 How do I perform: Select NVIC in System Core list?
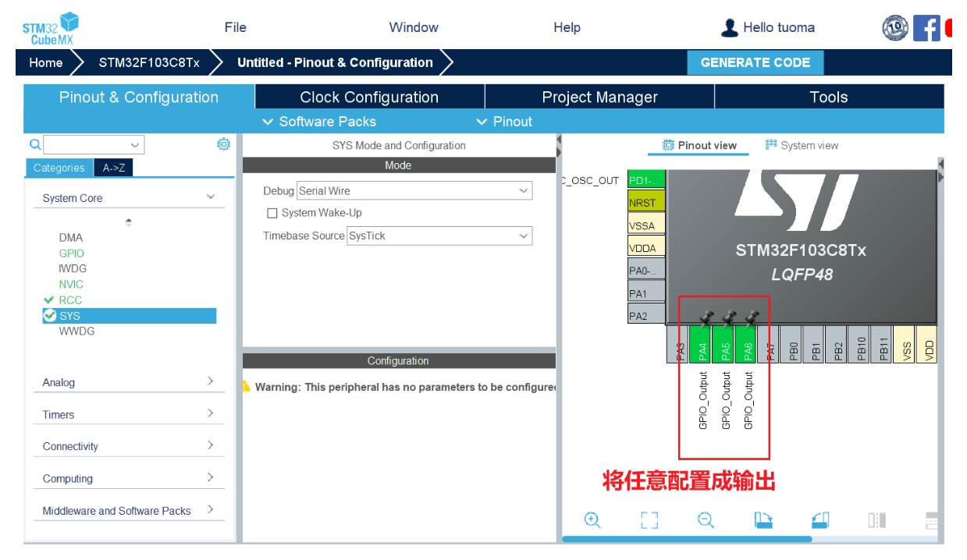coord(71,284)
